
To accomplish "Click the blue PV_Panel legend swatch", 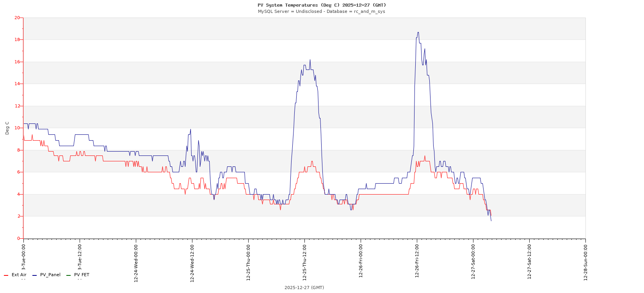I will [34, 275].
